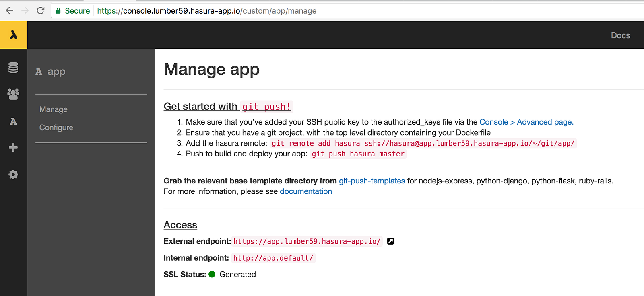
Task: Open external endpoint link arrow icon
Action: tap(390, 241)
